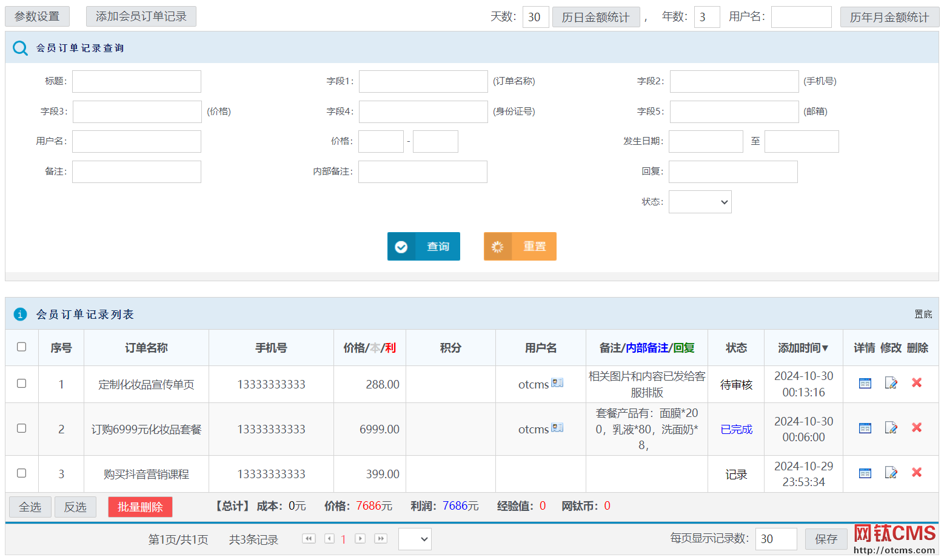The width and height of the screenshot is (944, 560).
Task: Check the select-all checkbox in table header
Action: pyautogui.click(x=22, y=346)
